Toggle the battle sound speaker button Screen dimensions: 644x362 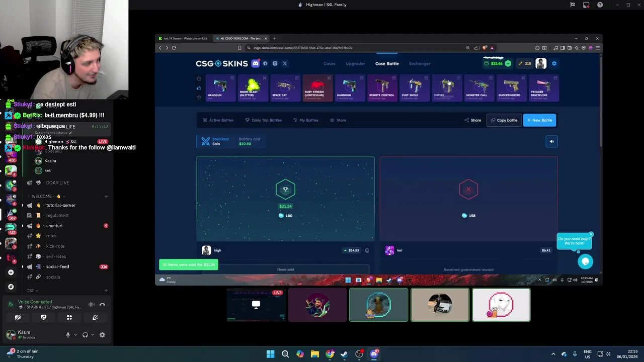(x=551, y=141)
